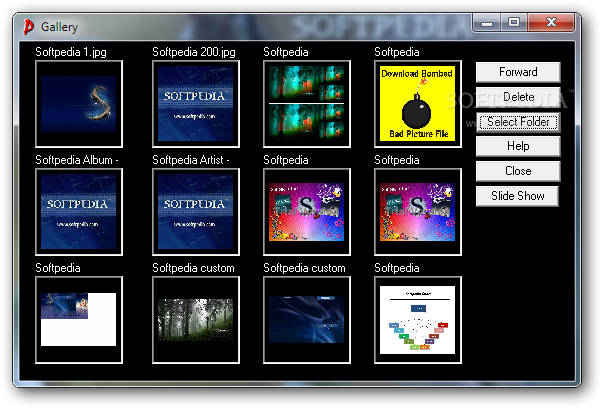Select the dark blue swirl thumbnail
602x408 pixels.
(307, 320)
